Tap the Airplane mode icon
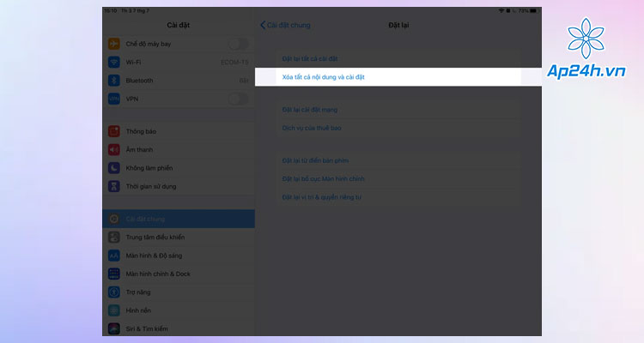The image size is (644, 343). pyautogui.click(x=113, y=44)
